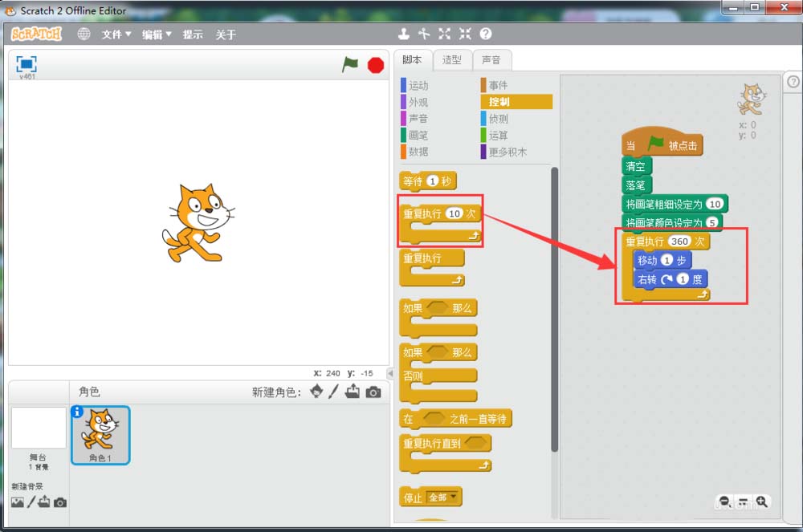Open the language globe menu

[x=84, y=35]
